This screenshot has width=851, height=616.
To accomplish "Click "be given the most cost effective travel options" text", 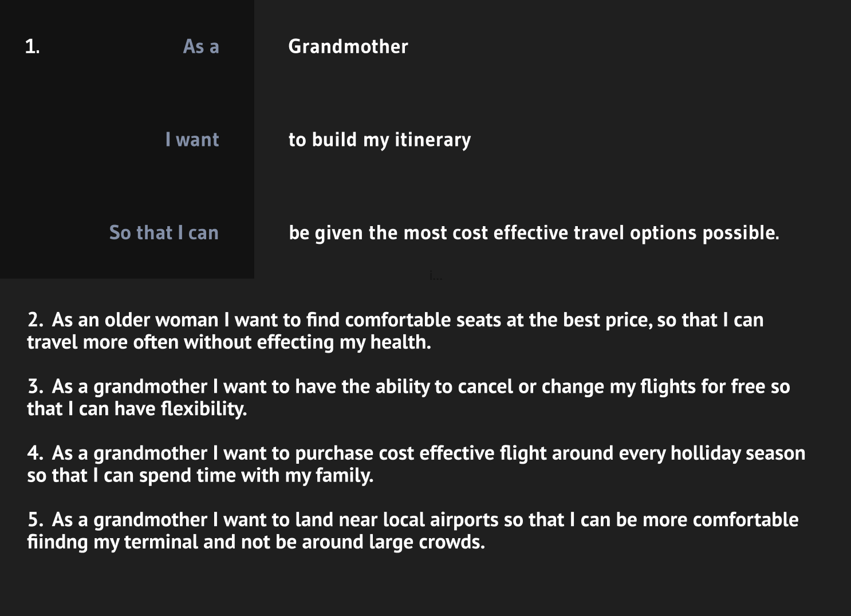I will tap(494, 233).
